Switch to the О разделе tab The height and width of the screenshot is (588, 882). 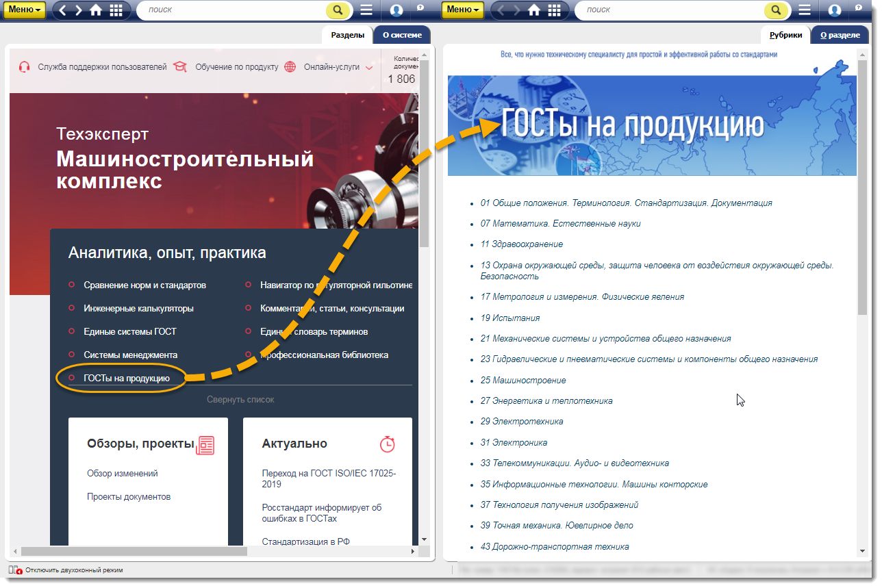[840, 35]
